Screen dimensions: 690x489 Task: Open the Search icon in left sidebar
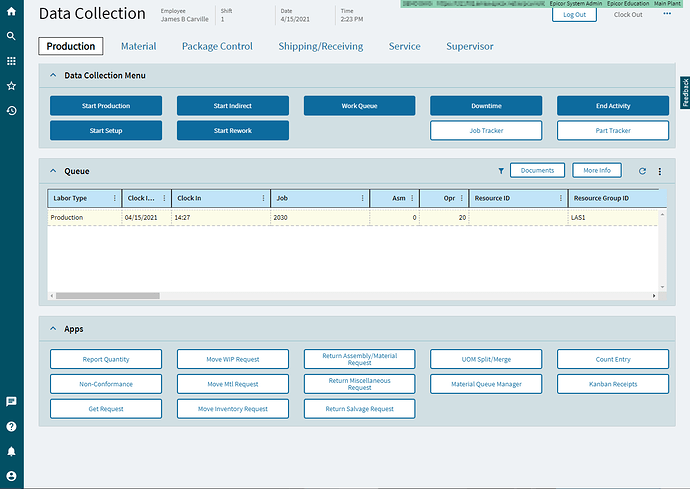(x=11, y=36)
